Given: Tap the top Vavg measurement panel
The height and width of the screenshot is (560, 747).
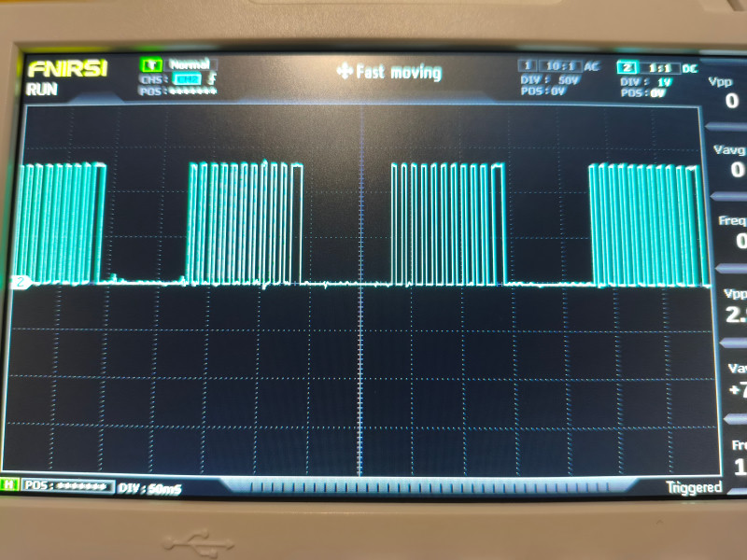Looking at the screenshot, I should (729, 163).
